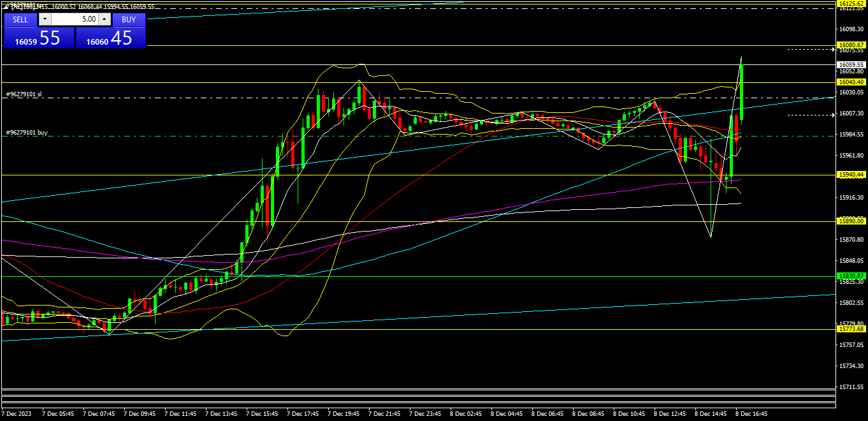This screenshot has height=421, width=868.
Task: Click the ask price 16060 45 tile
Action: [x=110, y=38]
